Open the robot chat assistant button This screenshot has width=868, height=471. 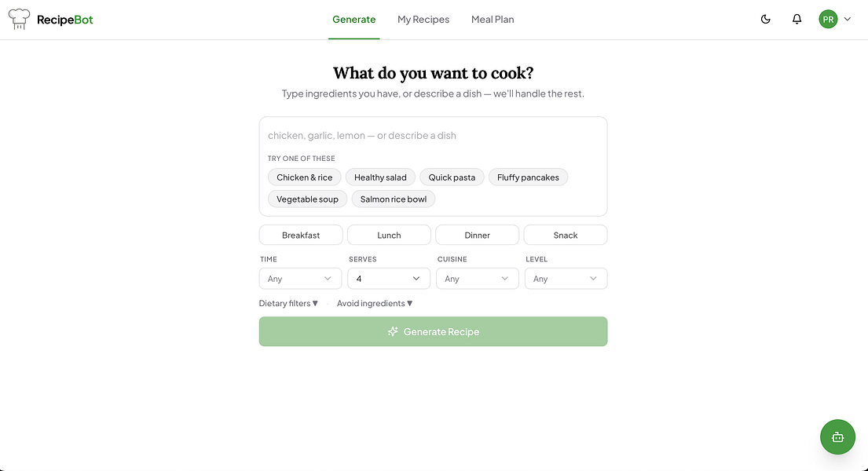click(837, 437)
